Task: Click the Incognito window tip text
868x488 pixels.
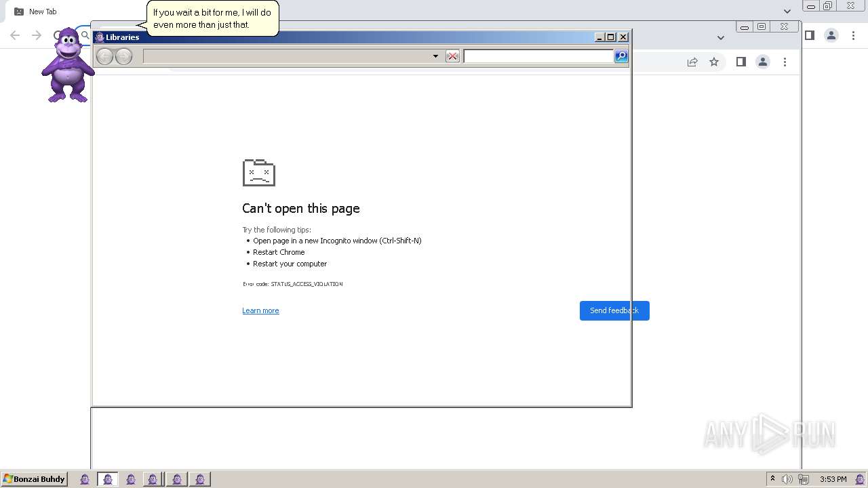Action: tap(337, 241)
